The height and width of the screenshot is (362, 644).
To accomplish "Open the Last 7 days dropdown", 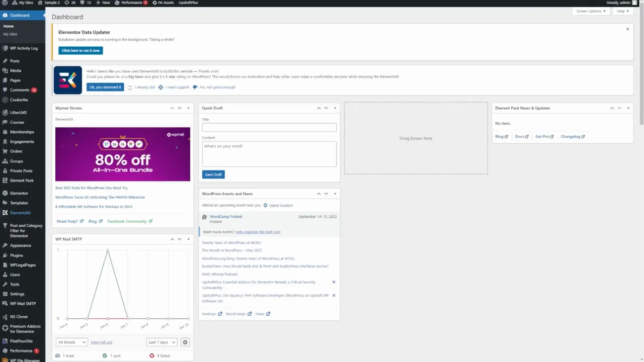I will (x=162, y=342).
